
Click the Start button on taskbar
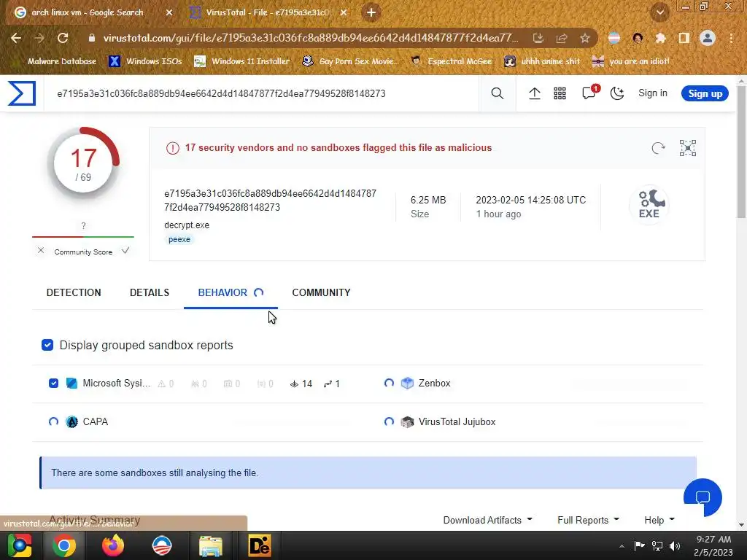click(x=19, y=545)
